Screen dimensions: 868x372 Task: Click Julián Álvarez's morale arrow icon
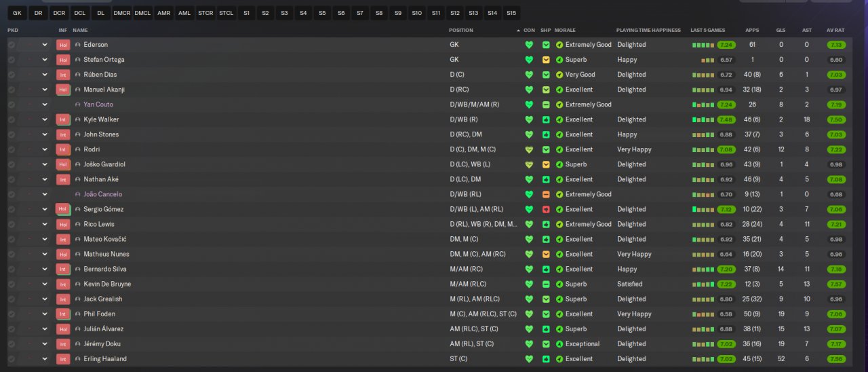[x=559, y=329]
